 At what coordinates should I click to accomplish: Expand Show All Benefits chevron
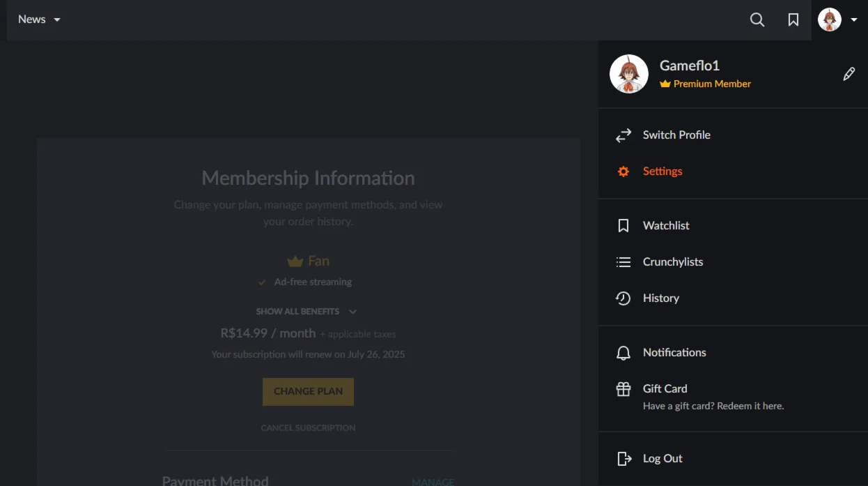click(x=352, y=312)
